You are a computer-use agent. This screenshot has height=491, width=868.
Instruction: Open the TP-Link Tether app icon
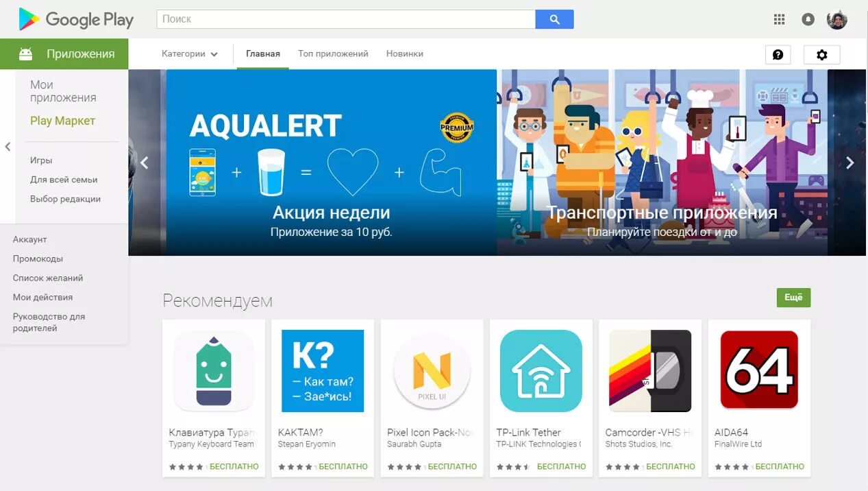click(541, 370)
